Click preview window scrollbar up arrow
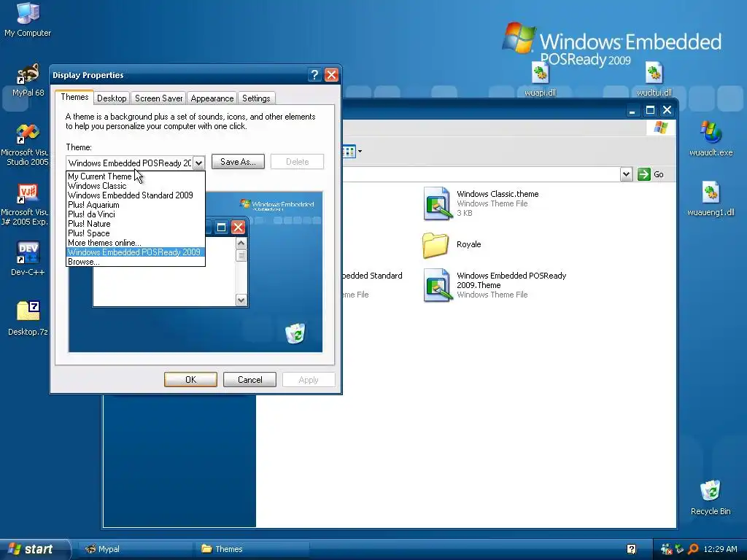 pyautogui.click(x=241, y=244)
